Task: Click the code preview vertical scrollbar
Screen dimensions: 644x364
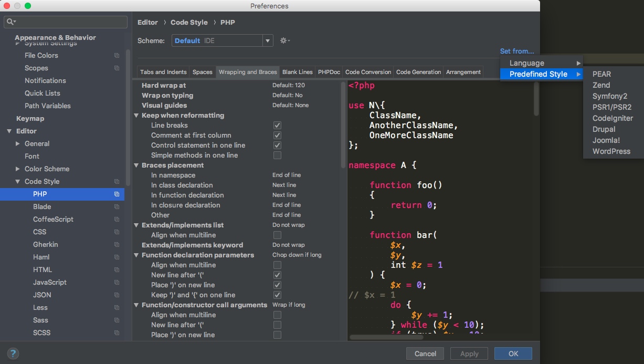Action: coord(536,100)
